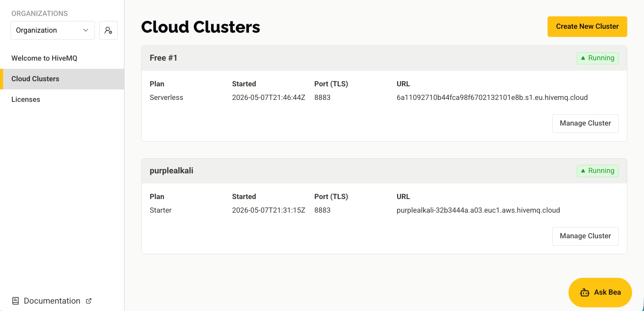Click start time 2026-05-07T21:31:15Z
The height and width of the screenshot is (311, 644).
[x=269, y=210]
